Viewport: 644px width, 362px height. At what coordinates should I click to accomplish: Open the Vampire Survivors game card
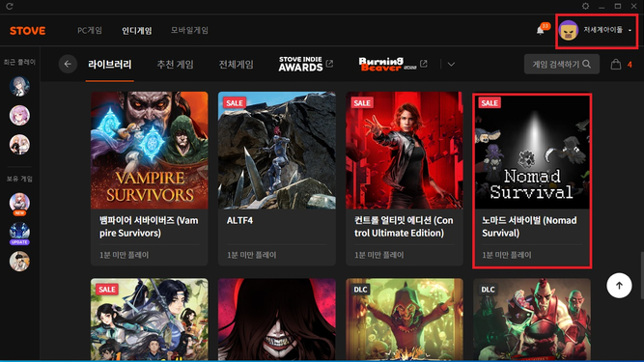[x=149, y=179]
